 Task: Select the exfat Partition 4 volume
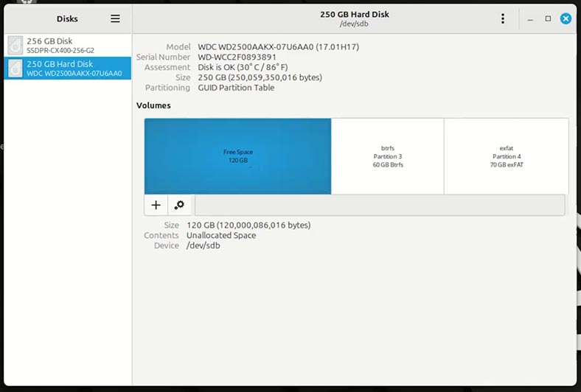[507, 156]
